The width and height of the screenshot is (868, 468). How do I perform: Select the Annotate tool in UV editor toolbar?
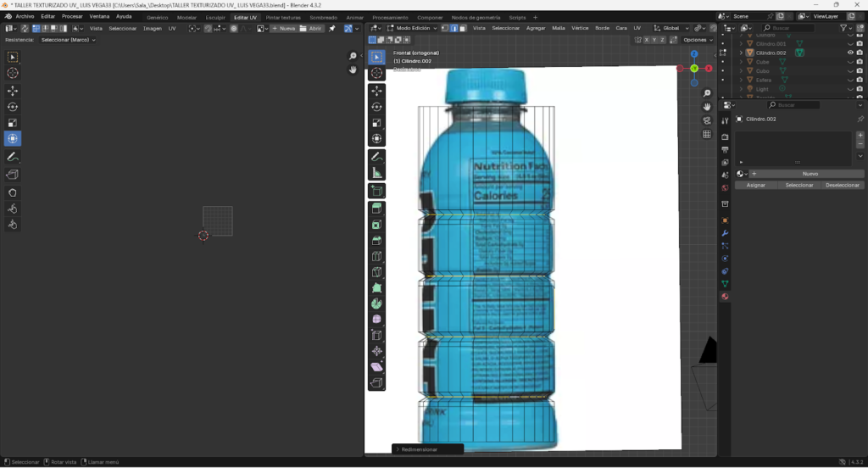click(x=12, y=158)
